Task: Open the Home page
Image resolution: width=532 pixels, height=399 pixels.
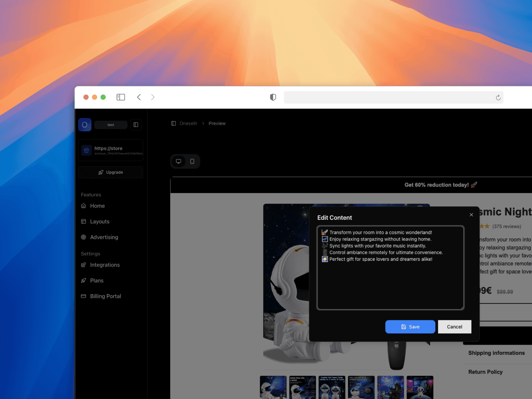Action: (x=97, y=206)
